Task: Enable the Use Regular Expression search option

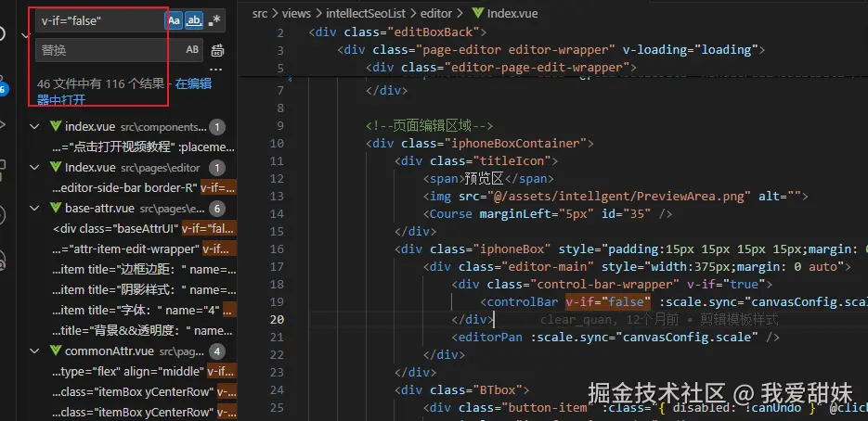Action: click(215, 20)
